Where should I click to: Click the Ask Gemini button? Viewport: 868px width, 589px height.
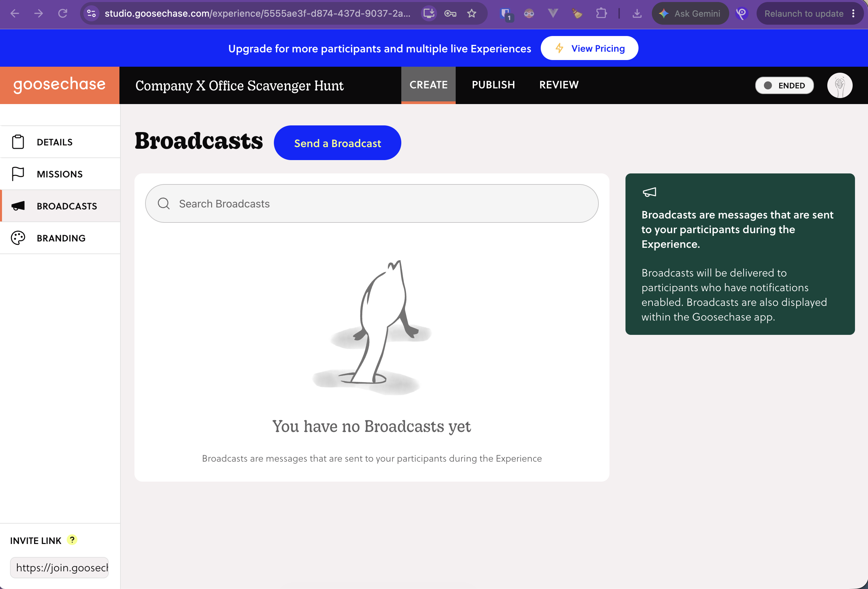pos(690,13)
